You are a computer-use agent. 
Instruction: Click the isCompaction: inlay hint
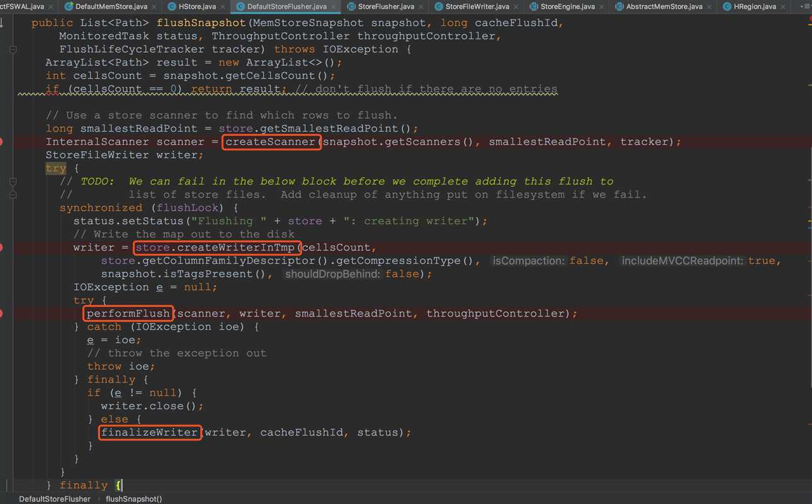pyautogui.click(x=529, y=260)
